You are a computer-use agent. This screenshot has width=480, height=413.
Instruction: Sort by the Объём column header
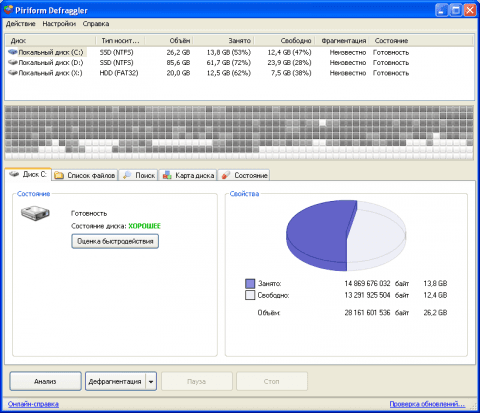pos(169,41)
